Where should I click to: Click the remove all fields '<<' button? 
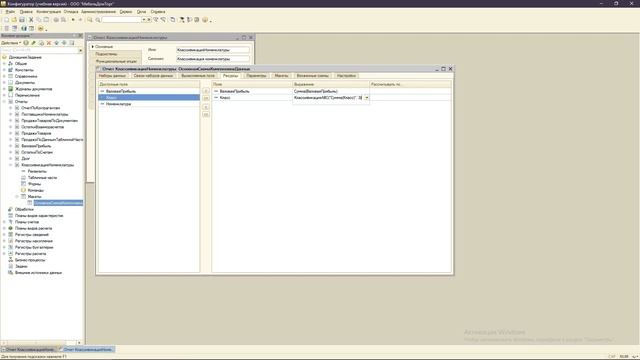206,115
